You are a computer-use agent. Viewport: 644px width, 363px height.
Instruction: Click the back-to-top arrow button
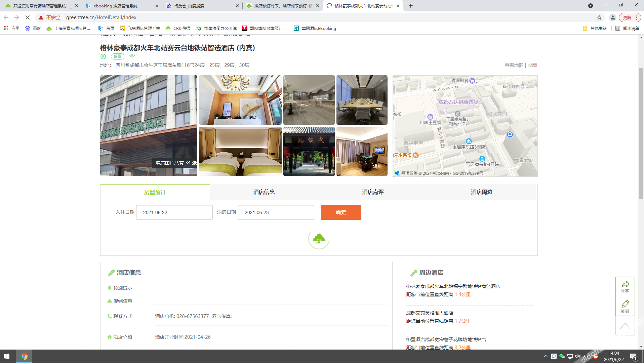pos(625,326)
